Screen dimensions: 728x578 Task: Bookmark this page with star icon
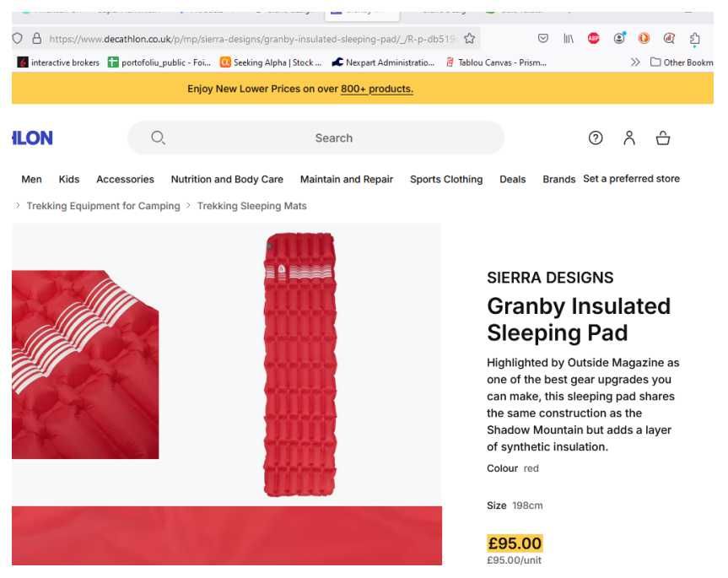point(470,38)
